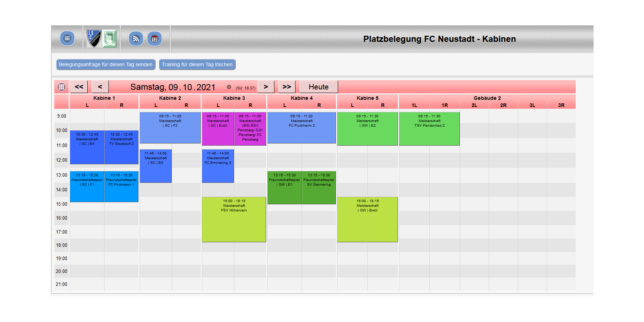Click the 2R column header
Screen dimensions: 644x322
click(503, 105)
